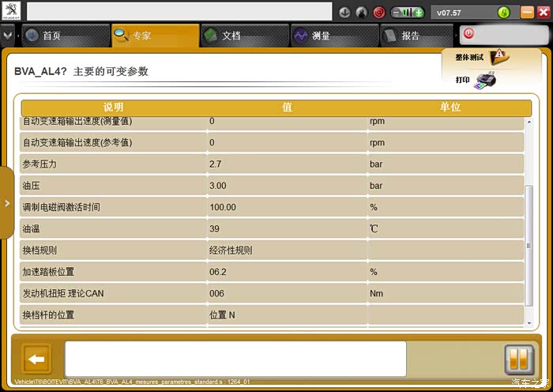
Task: Expand the left side panel arrow
Action: 7,203
